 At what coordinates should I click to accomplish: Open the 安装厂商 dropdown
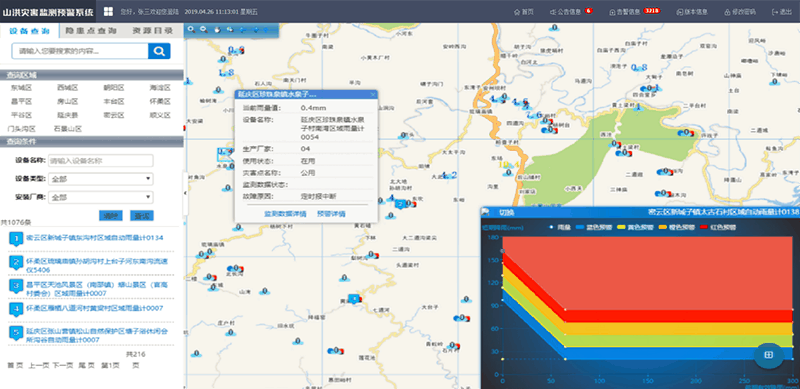coord(101,197)
